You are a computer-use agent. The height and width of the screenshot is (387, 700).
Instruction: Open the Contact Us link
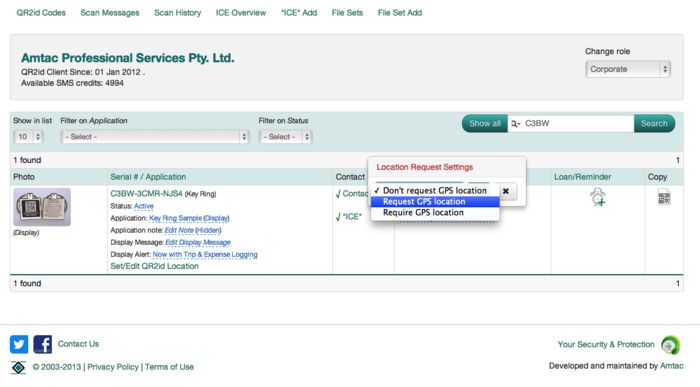pos(78,344)
